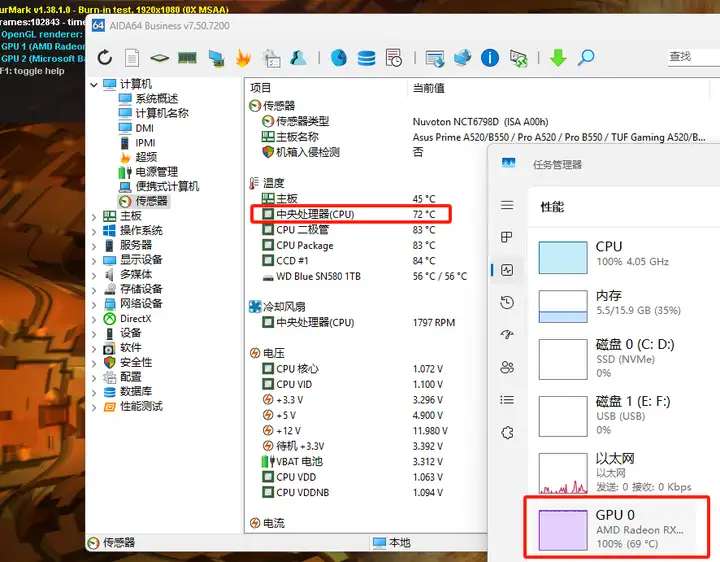Collapse the 计算机 tree node

click(94, 84)
